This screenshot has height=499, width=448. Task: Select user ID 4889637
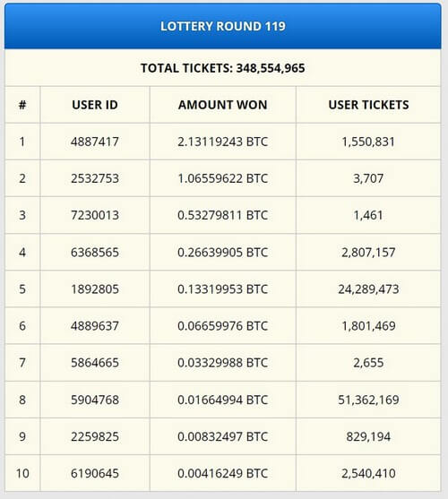click(95, 326)
